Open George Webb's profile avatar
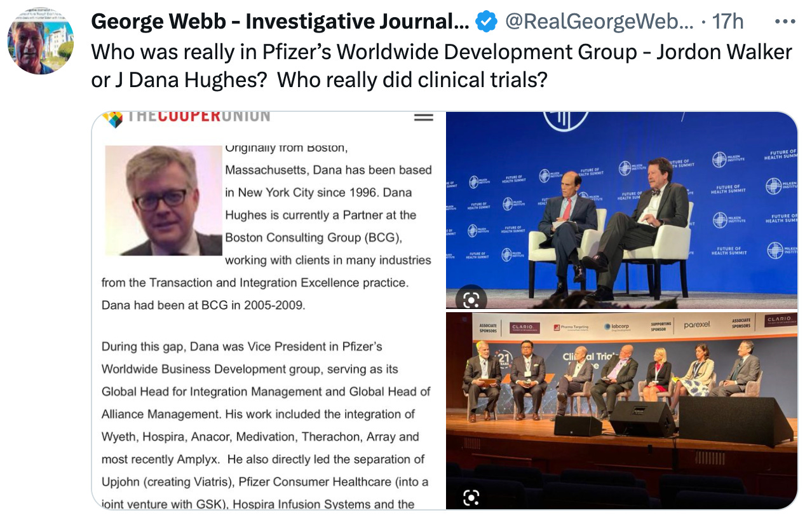This screenshot has width=812, height=515. [x=40, y=41]
